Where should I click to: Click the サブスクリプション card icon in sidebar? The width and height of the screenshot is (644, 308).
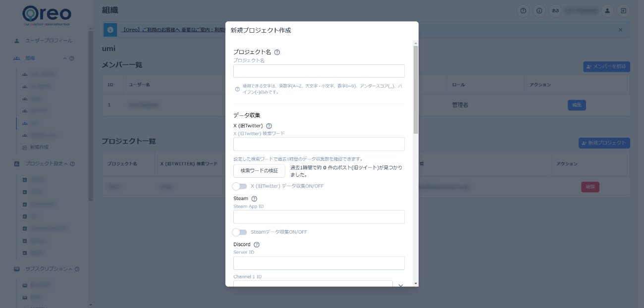16,269
